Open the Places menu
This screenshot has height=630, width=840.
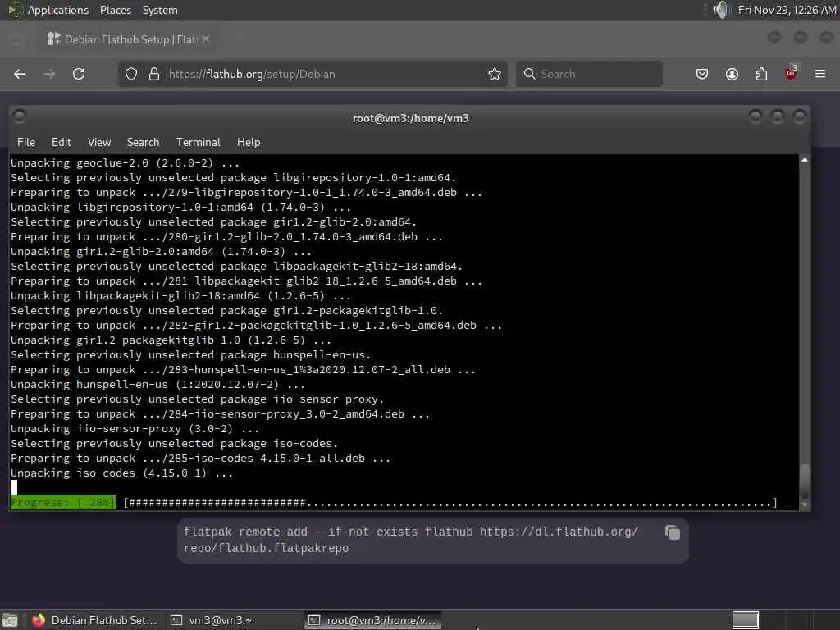tap(115, 10)
